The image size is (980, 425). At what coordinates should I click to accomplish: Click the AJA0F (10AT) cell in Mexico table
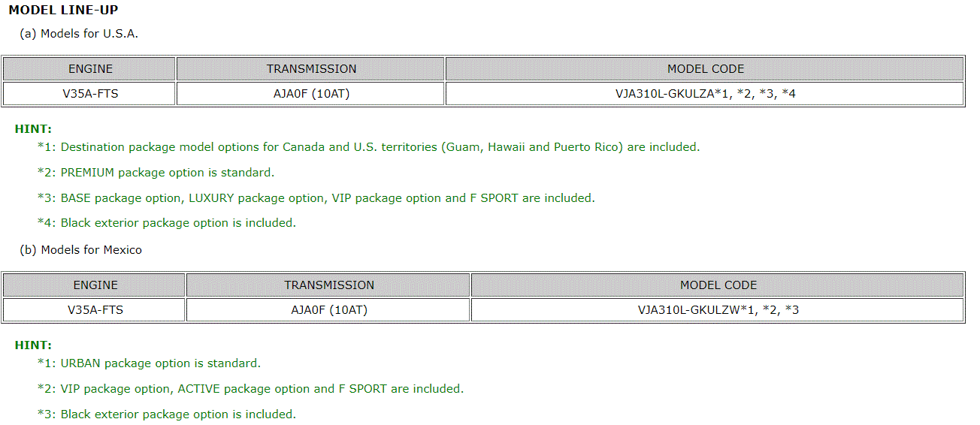coord(329,309)
